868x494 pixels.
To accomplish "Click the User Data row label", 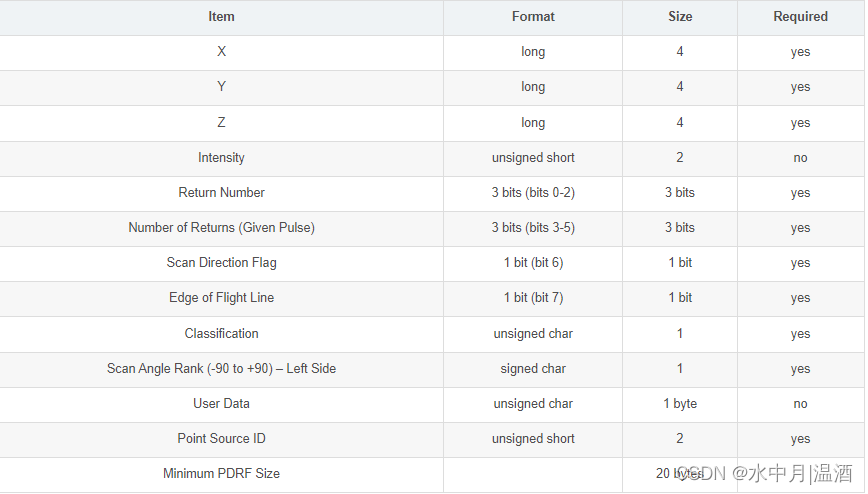I will (221, 403).
